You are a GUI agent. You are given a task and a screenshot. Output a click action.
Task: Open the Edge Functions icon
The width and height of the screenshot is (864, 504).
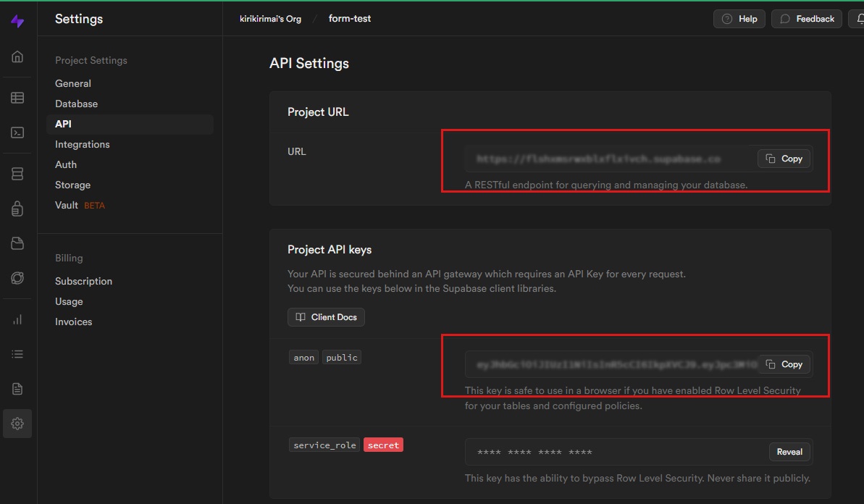17,278
